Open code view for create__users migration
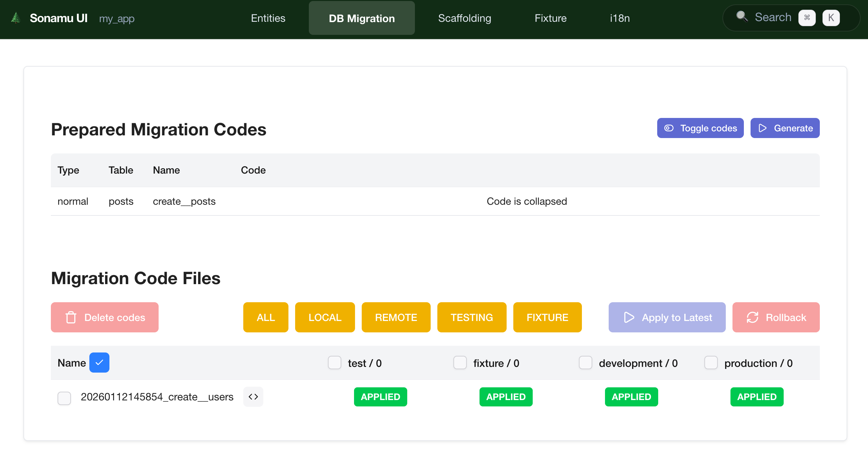Image resolution: width=868 pixels, height=453 pixels. coord(253,397)
